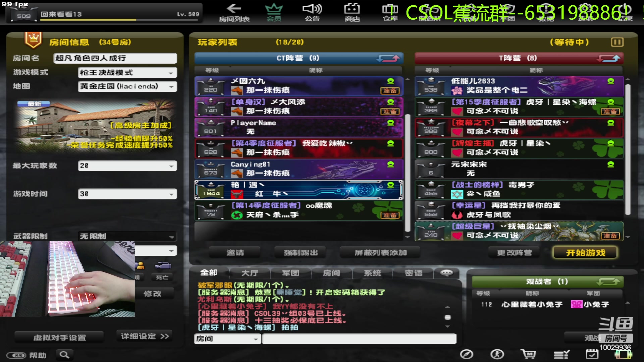Screen dimensions: 644x362
Task: Open the 最大玩家数 dropdown
Action: tap(127, 166)
